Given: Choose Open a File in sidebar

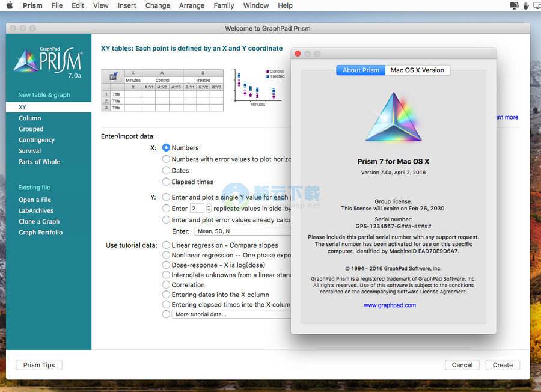Looking at the screenshot, I should click(x=35, y=200).
